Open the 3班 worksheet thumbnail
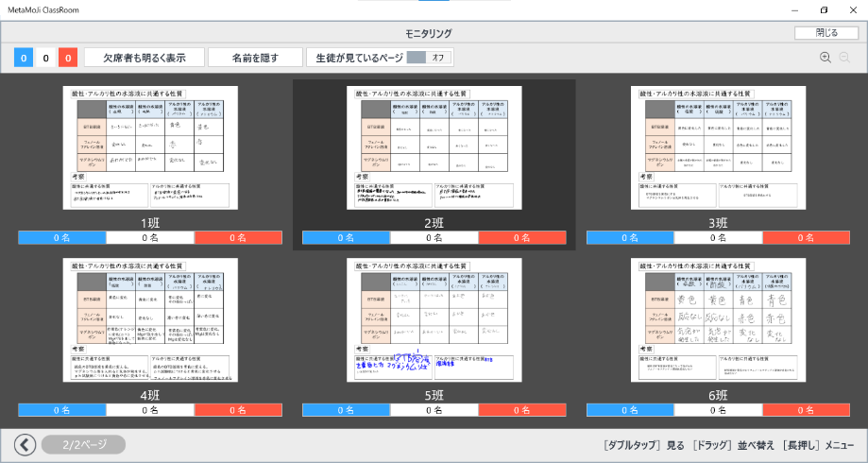The image size is (868, 463). click(718, 148)
